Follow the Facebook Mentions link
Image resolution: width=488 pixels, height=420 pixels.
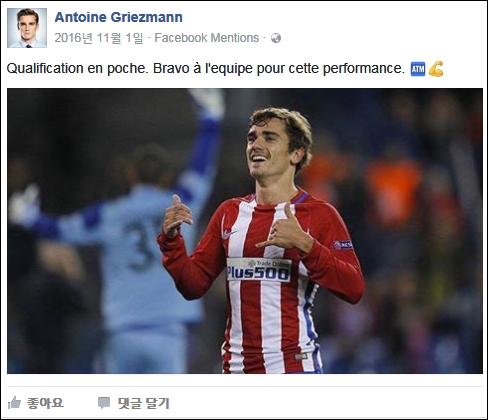point(207,38)
